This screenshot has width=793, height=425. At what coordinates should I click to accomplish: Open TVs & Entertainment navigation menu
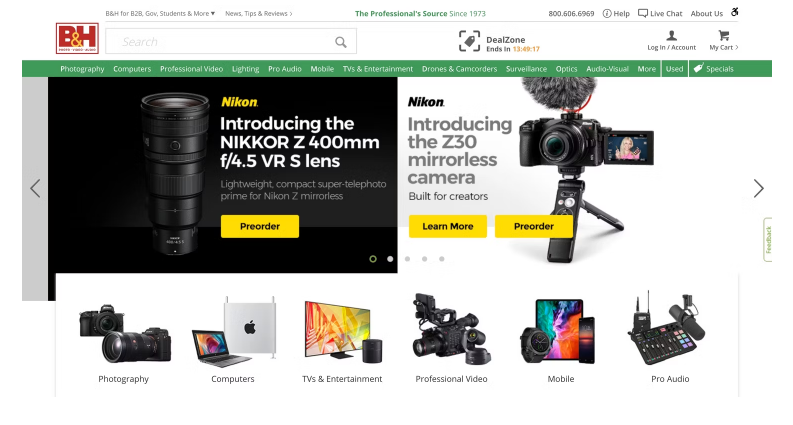[x=378, y=69]
